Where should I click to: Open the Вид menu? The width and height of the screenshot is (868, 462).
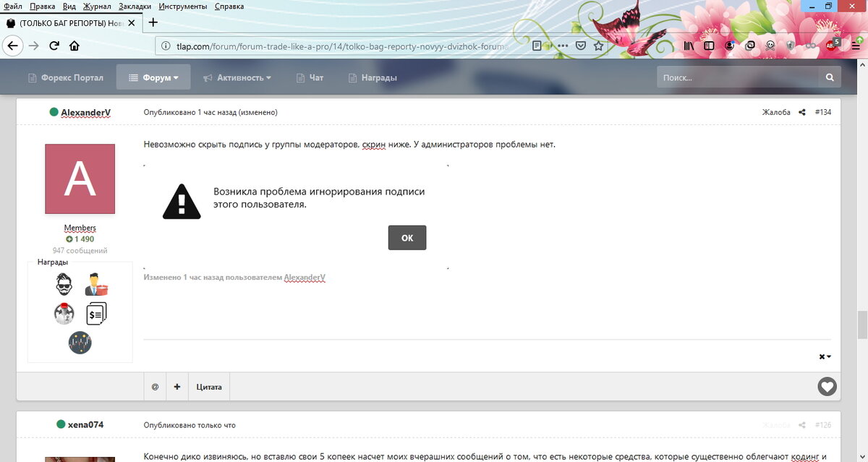point(69,6)
